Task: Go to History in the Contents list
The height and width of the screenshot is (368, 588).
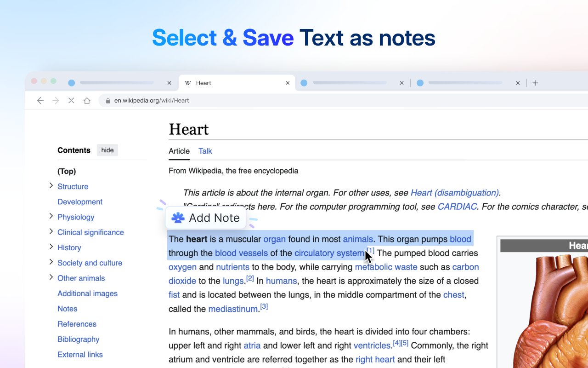Action: pyautogui.click(x=69, y=247)
